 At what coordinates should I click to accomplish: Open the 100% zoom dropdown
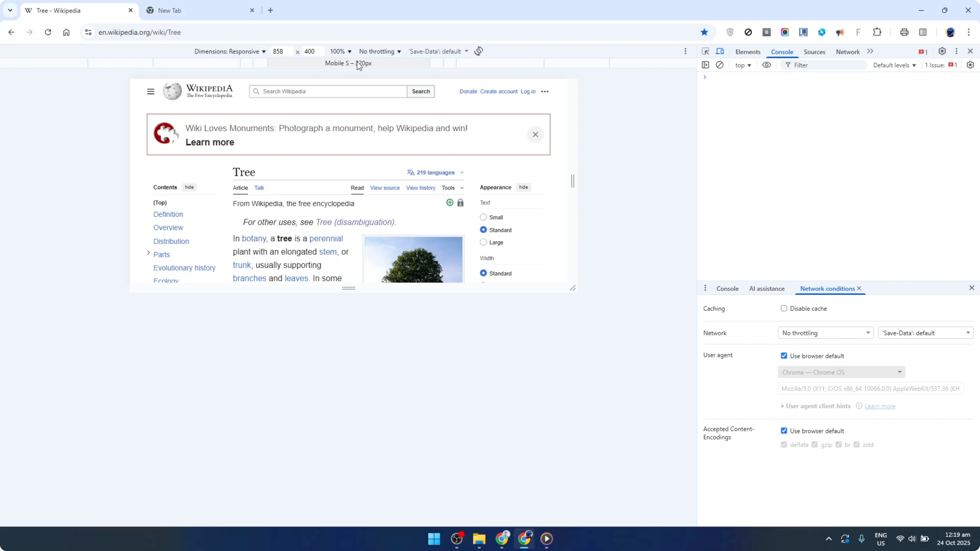click(341, 51)
